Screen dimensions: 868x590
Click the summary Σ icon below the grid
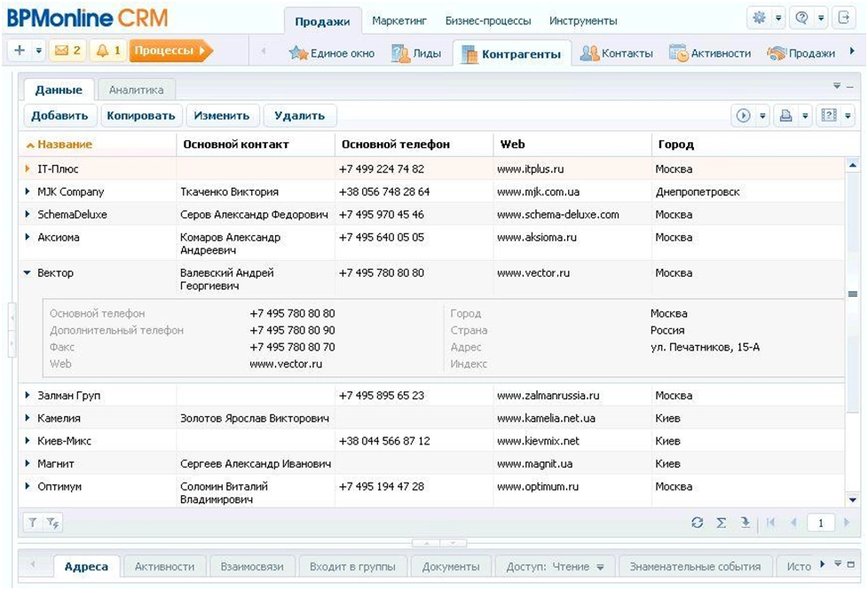pos(722,523)
